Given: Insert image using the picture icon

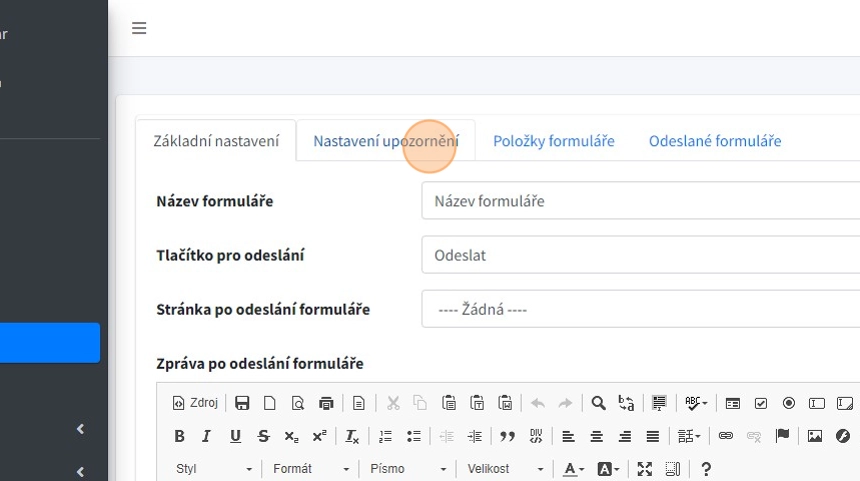Looking at the screenshot, I should [x=815, y=436].
